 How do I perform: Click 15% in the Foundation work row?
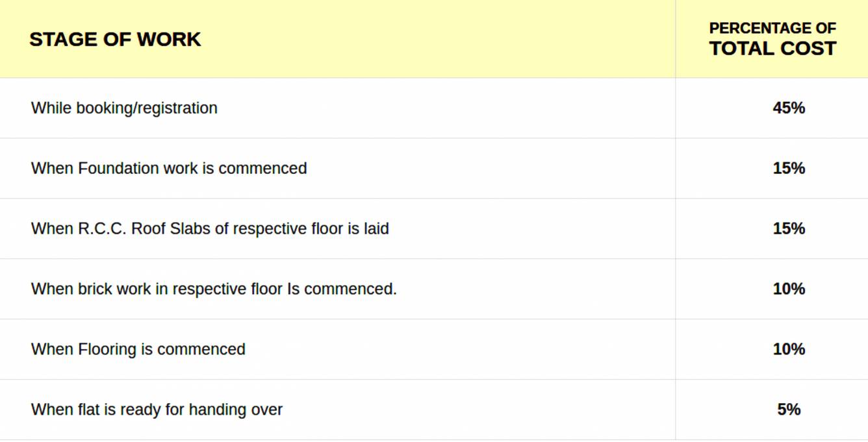click(x=789, y=168)
